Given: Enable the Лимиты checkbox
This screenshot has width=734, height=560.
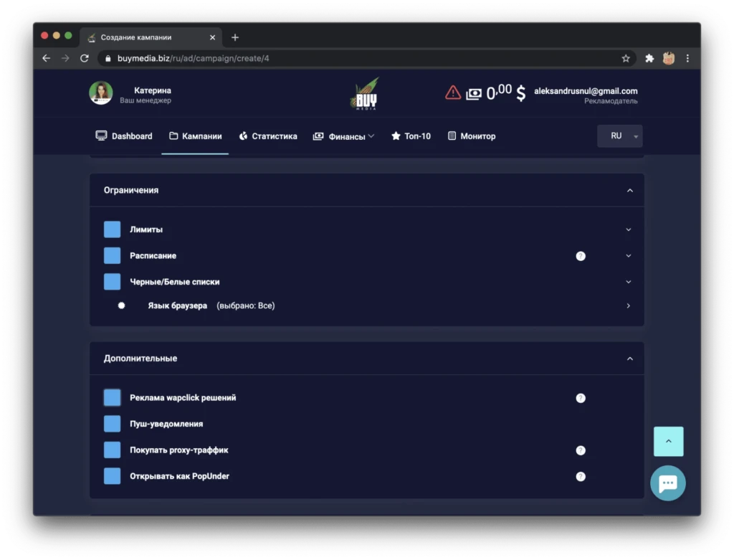Looking at the screenshot, I should pyautogui.click(x=112, y=229).
